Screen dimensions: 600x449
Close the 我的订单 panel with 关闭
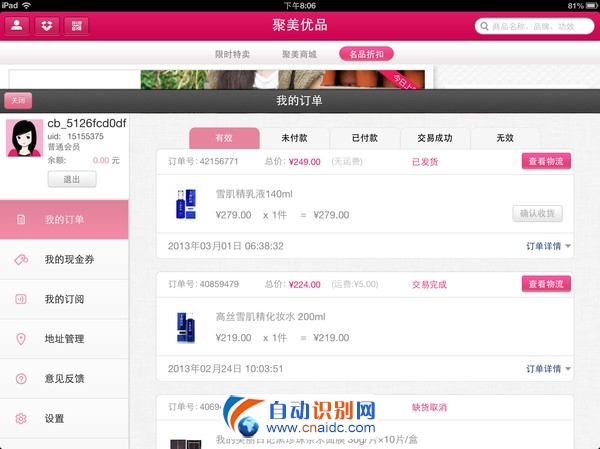coord(18,101)
